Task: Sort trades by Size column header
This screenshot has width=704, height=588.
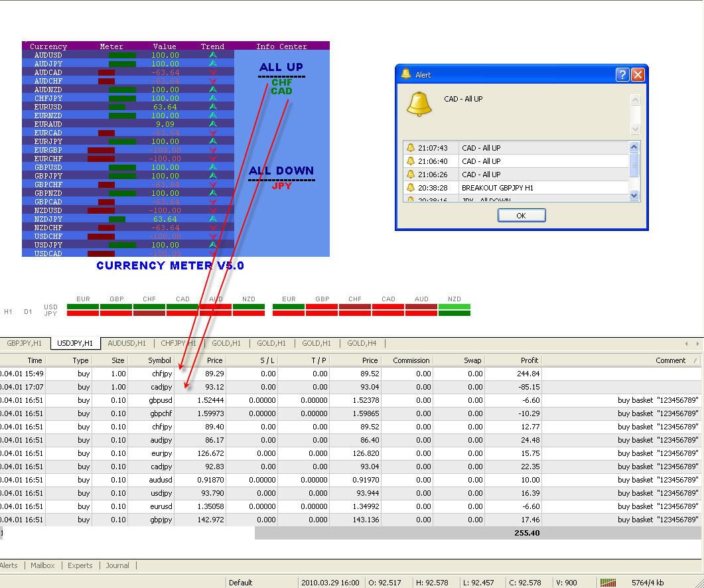Action: (x=110, y=360)
